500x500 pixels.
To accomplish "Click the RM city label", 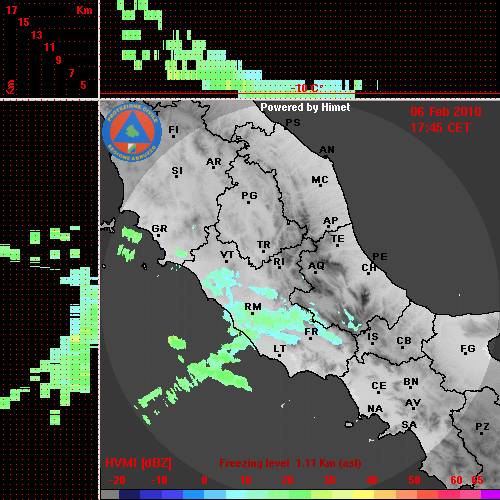I will click(x=253, y=307).
